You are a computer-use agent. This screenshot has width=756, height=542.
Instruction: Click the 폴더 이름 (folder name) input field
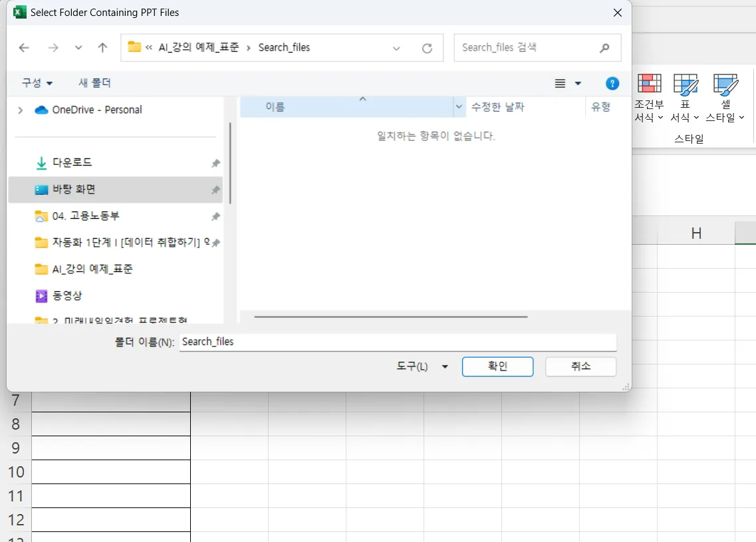coord(398,342)
